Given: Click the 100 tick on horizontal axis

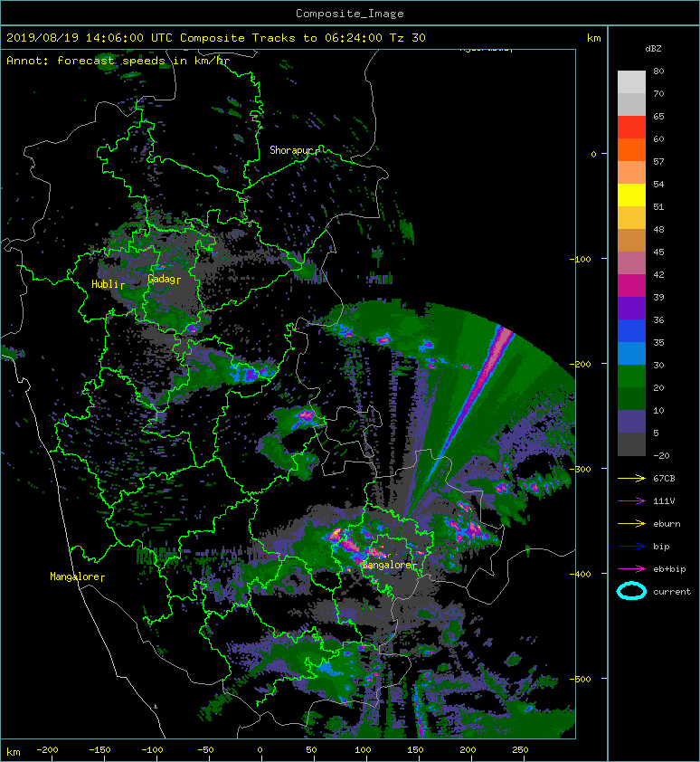Looking at the screenshot, I should click(363, 750).
